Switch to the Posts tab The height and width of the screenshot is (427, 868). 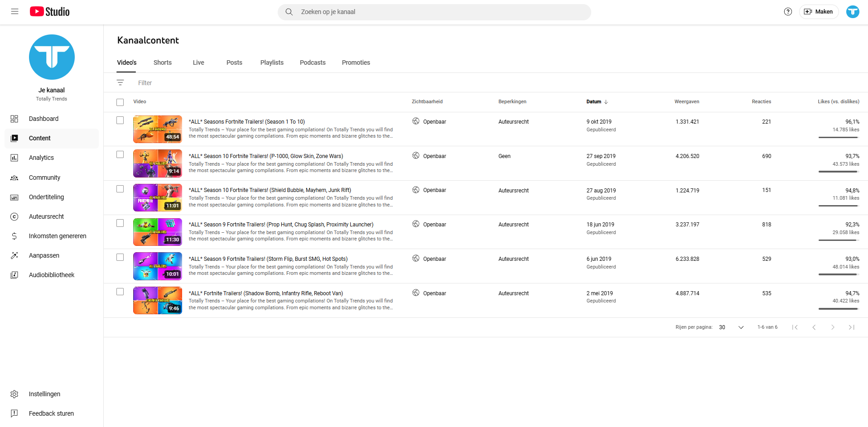(234, 62)
